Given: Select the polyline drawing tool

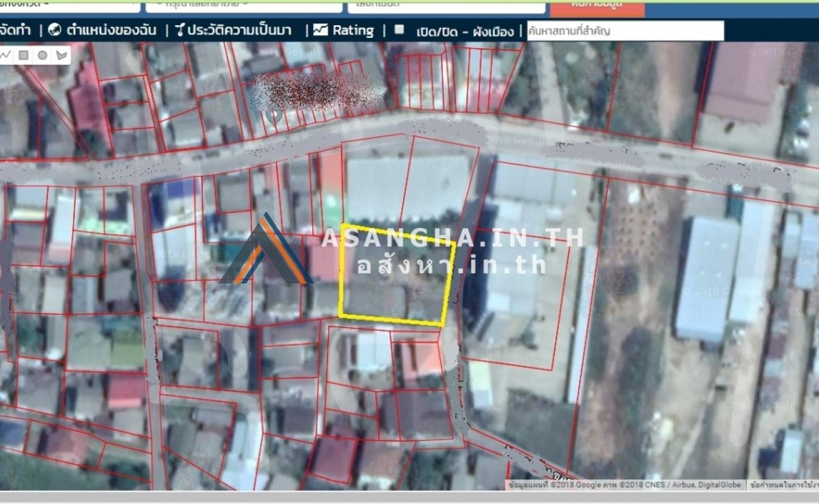Looking at the screenshot, I should tap(6, 55).
